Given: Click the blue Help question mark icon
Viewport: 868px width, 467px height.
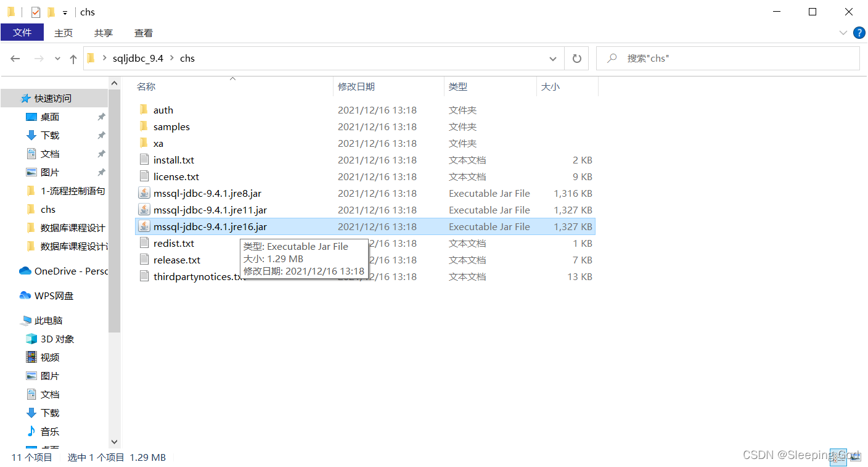Looking at the screenshot, I should click(x=859, y=33).
